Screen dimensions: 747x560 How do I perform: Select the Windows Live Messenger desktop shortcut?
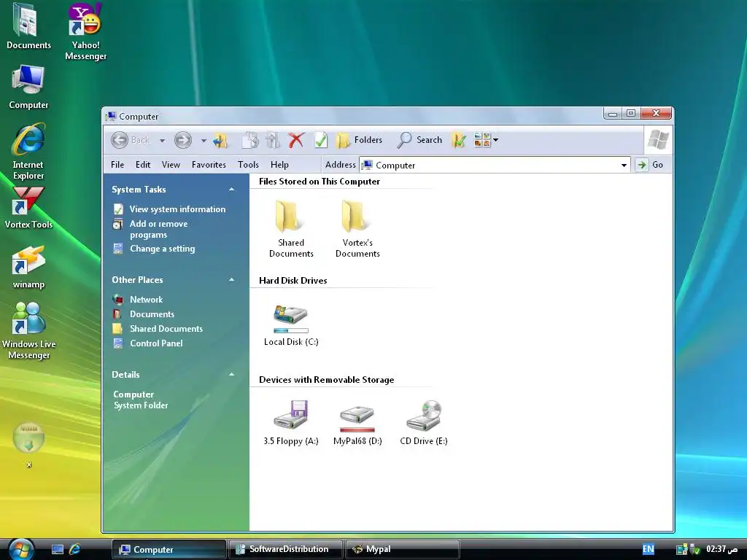(28, 331)
